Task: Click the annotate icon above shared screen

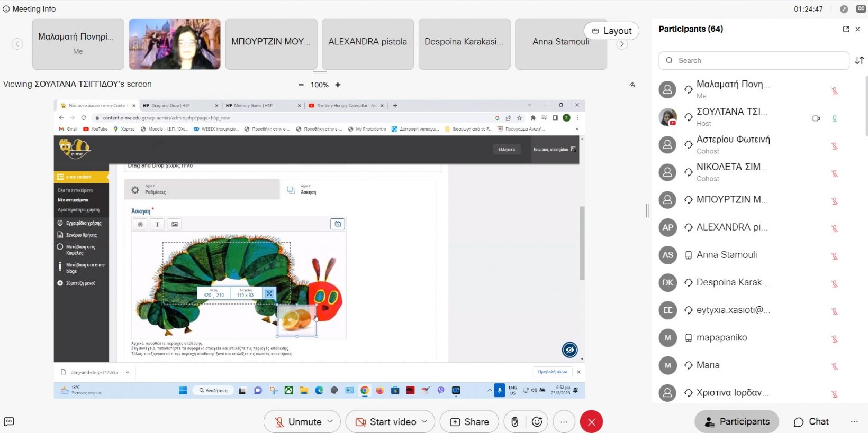Action: 632,85
